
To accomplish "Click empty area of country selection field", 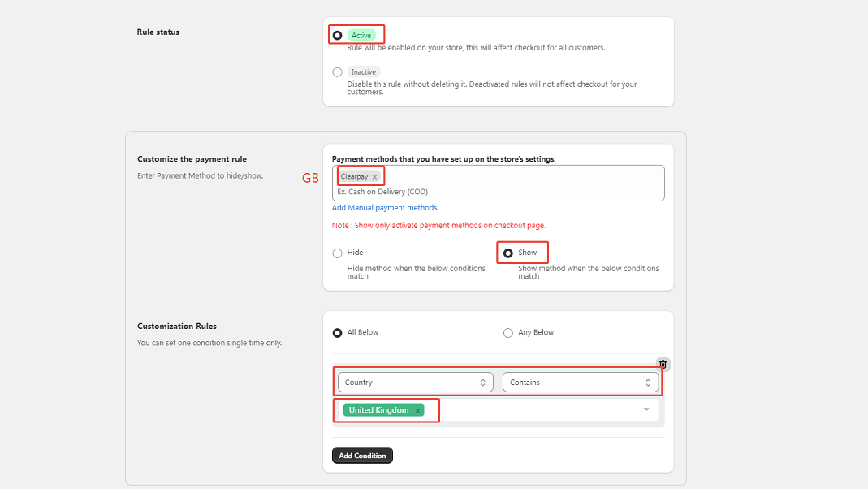I will (x=536, y=410).
